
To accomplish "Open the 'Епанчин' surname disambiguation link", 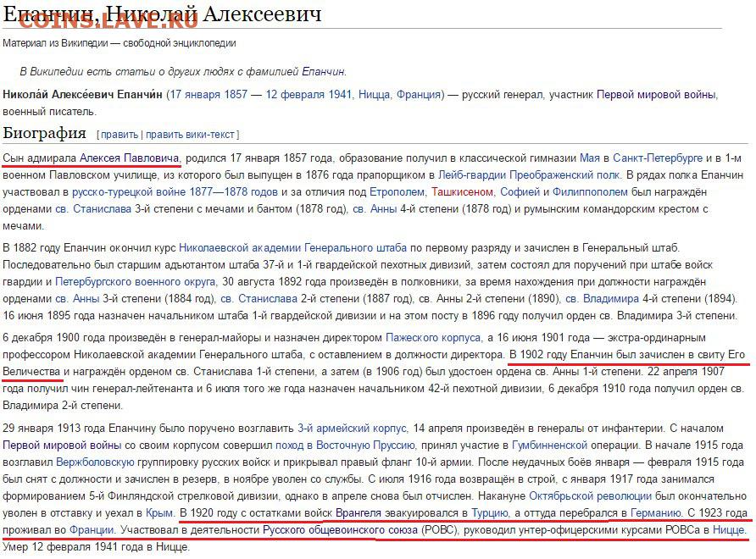I will 323,71.
